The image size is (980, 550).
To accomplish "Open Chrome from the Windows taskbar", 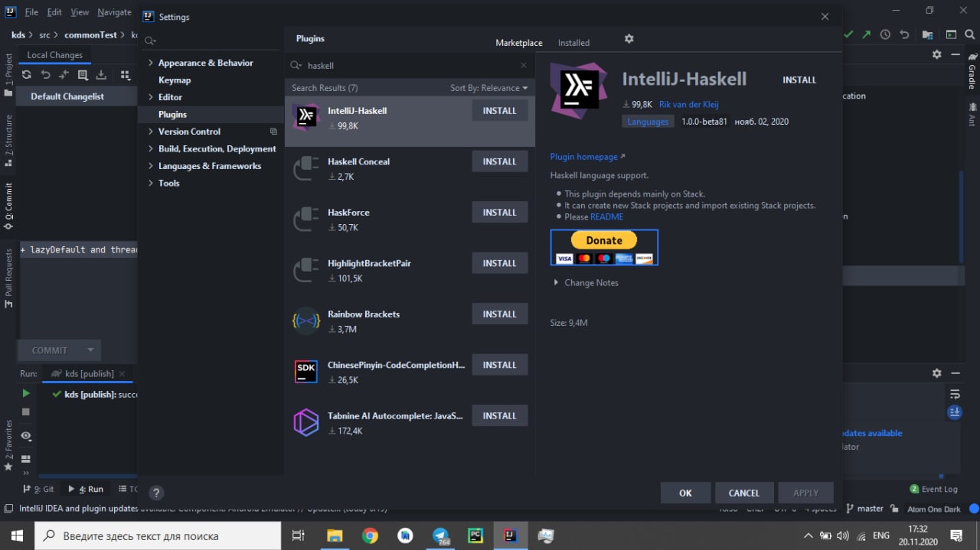I will click(370, 536).
